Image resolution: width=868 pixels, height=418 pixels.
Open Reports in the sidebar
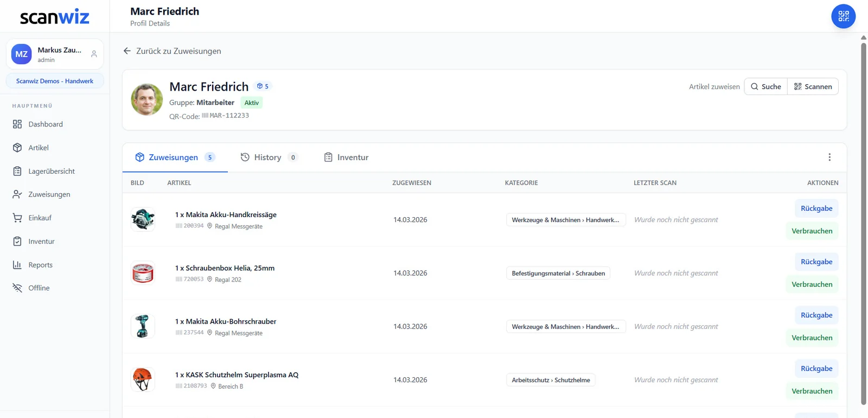(55, 265)
